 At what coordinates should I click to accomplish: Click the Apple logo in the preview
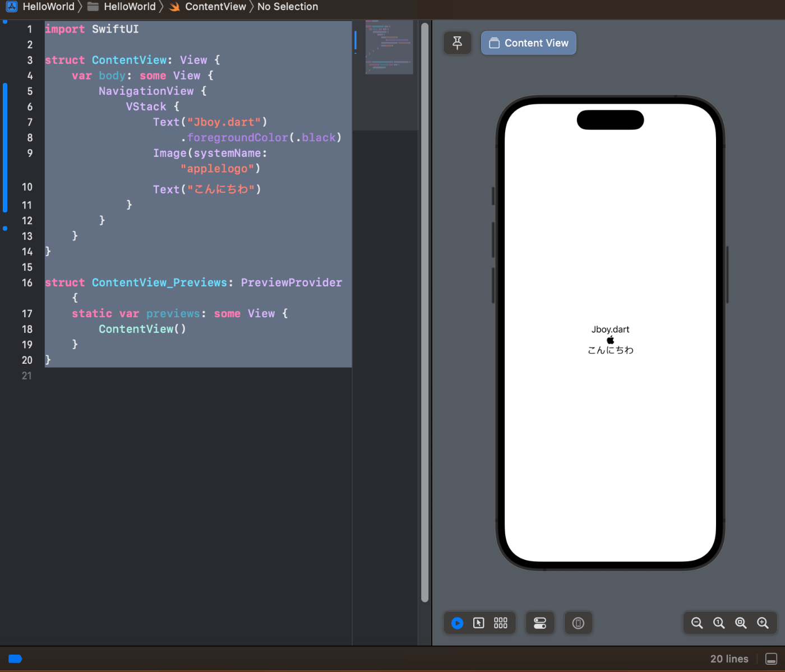(x=611, y=340)
